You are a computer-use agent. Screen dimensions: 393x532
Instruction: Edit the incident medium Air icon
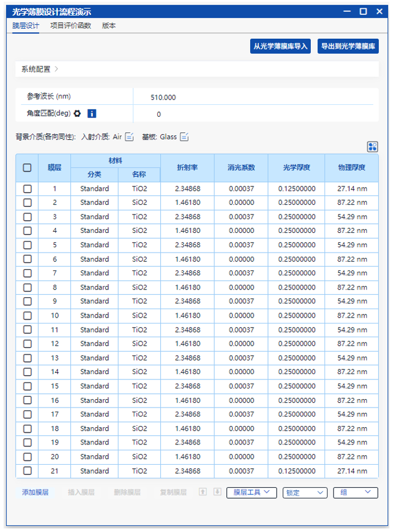pos(130,137)
